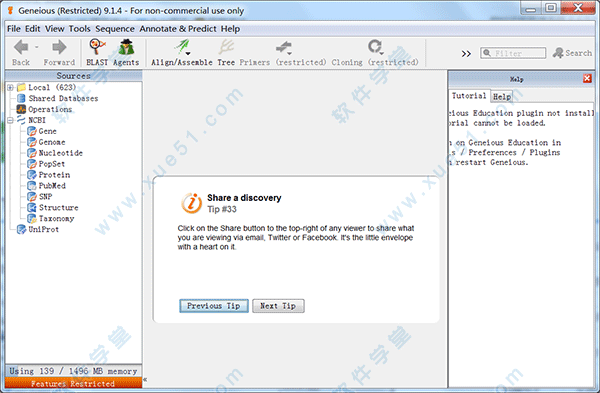Viewport: 600px width, 393px height.
Task: Collapse the Sources sidebar with chevron
Action: click(145, 380)
